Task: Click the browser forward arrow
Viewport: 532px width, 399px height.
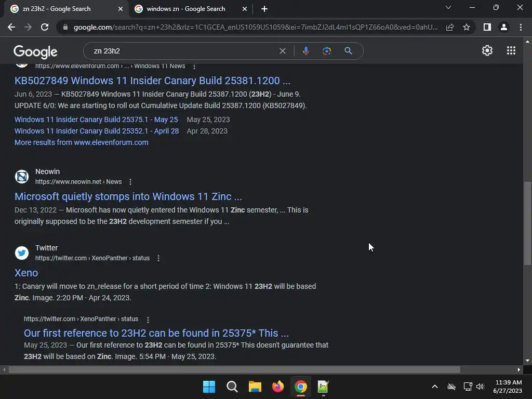Action: coord(28,27)
